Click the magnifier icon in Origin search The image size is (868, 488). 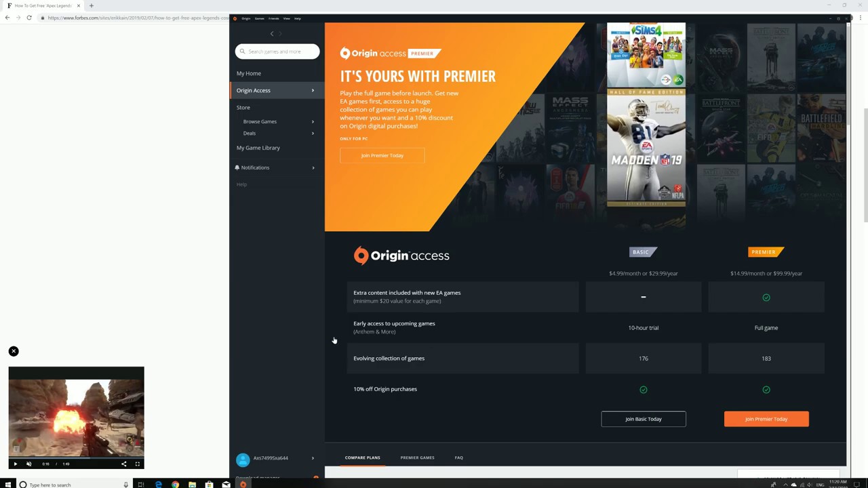click(243, 52)
